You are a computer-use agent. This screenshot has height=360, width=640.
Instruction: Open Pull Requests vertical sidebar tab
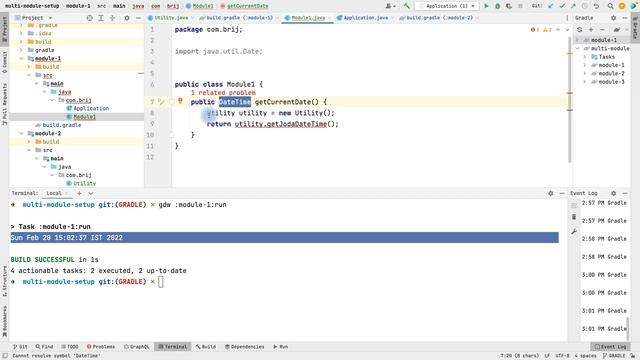tap(4, 104)
